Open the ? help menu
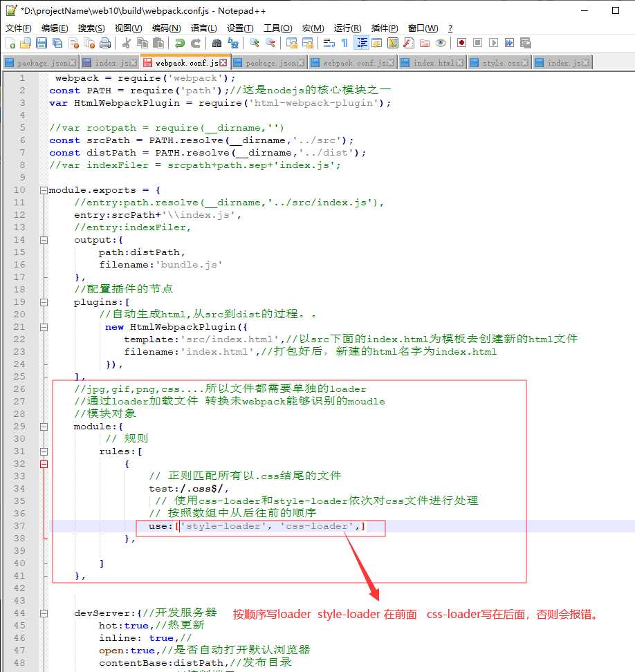This screenshot has height=672, width=635. click(450, 28)
